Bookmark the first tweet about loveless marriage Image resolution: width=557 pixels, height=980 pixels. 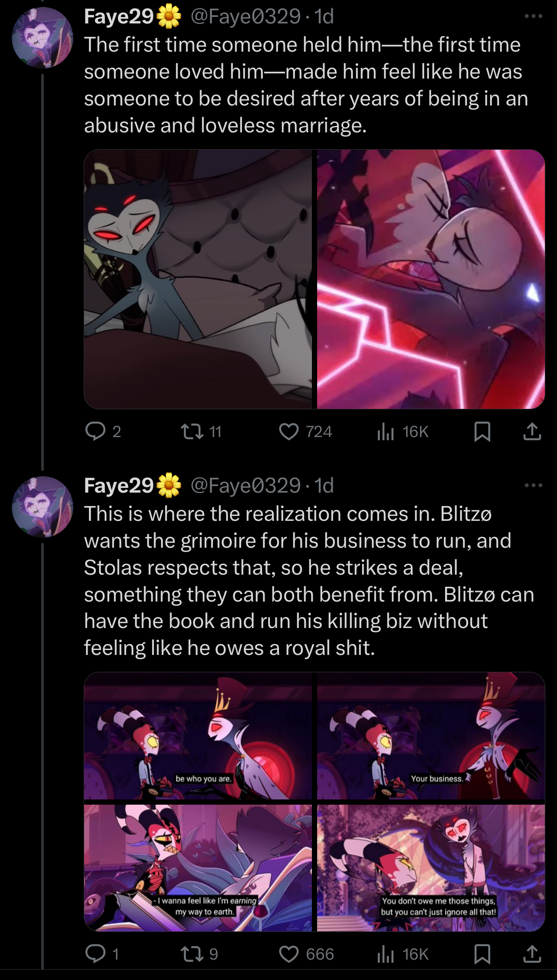482,431
